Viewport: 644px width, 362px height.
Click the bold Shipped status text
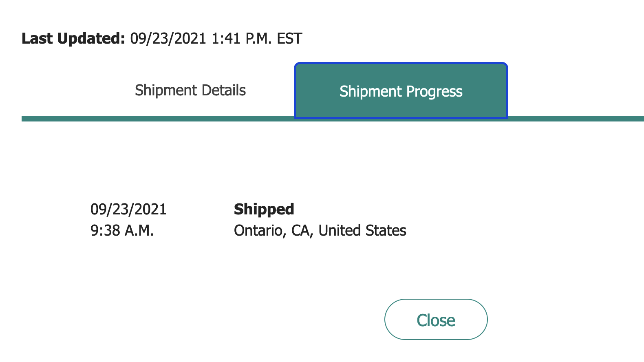point(264,209)
